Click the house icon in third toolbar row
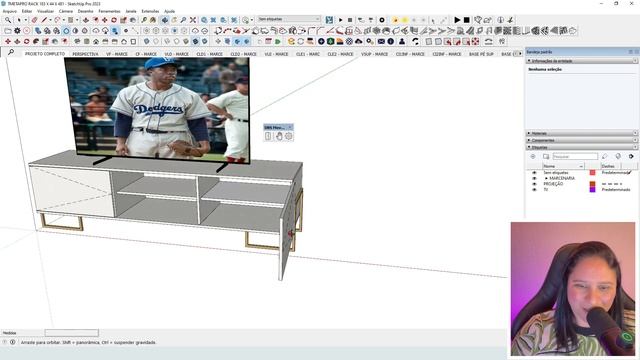640x360 pixels. (96, 41)
